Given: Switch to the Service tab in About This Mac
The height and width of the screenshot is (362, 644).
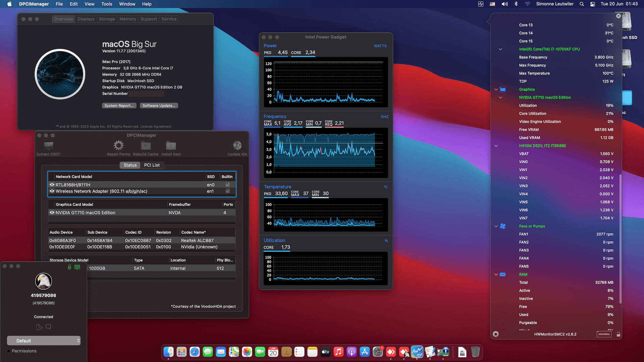Looking at the screenshot, I should pyautogui.click(x=169, y=19).
